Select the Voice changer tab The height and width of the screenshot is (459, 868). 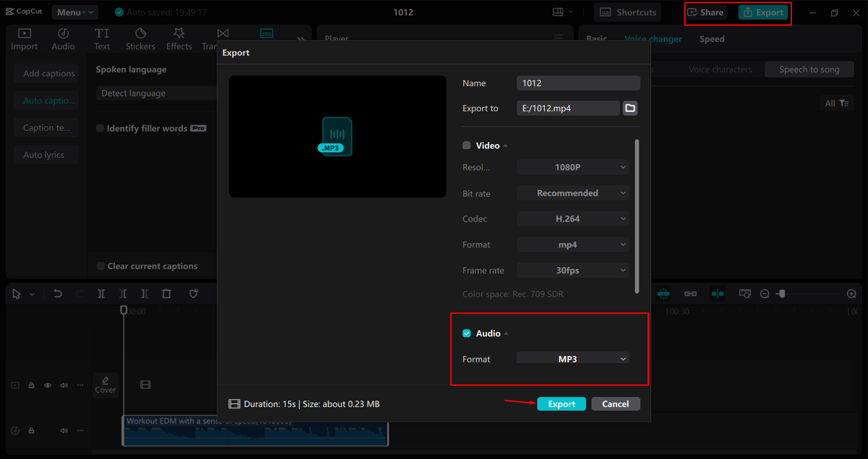tap(653, 39)
